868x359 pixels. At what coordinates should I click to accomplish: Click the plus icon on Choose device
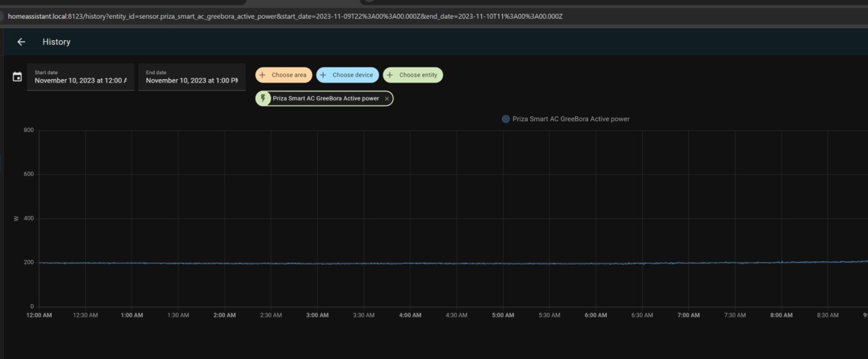click(323, 75)
